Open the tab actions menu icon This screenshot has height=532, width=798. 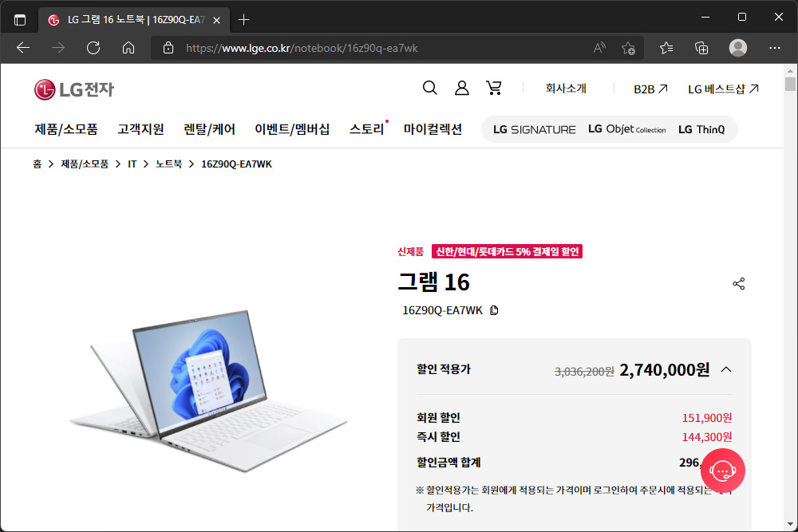20,20
